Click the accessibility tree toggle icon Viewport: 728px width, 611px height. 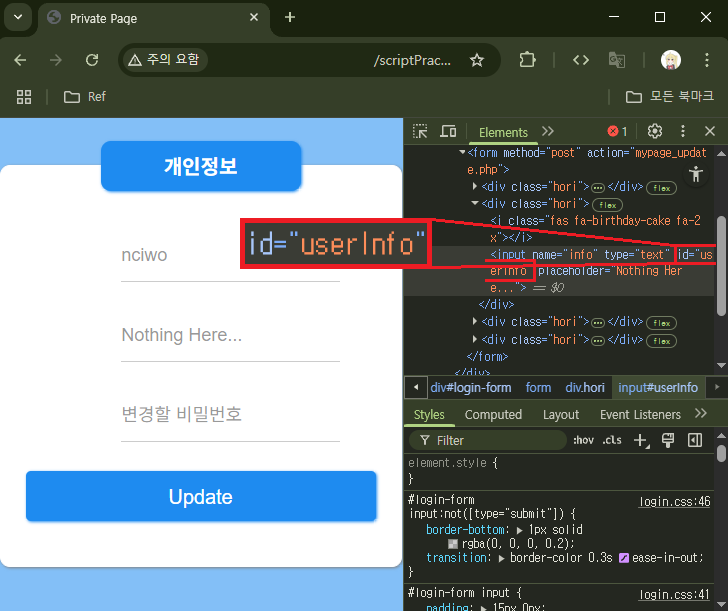coord(696,174)
